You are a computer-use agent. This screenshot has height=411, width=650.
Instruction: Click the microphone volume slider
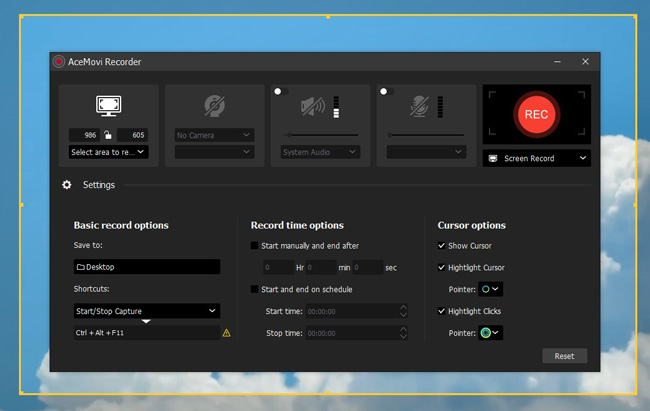point(426,135)
